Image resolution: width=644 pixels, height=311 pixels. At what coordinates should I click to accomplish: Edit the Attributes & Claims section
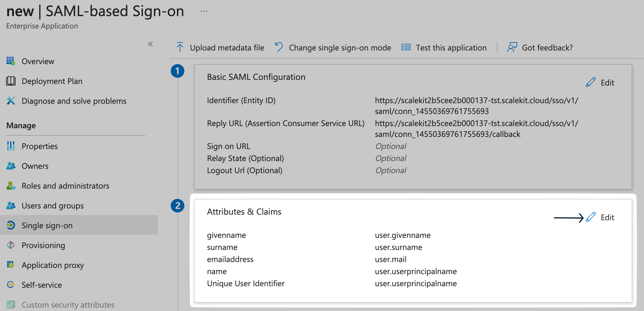(600, 217)
